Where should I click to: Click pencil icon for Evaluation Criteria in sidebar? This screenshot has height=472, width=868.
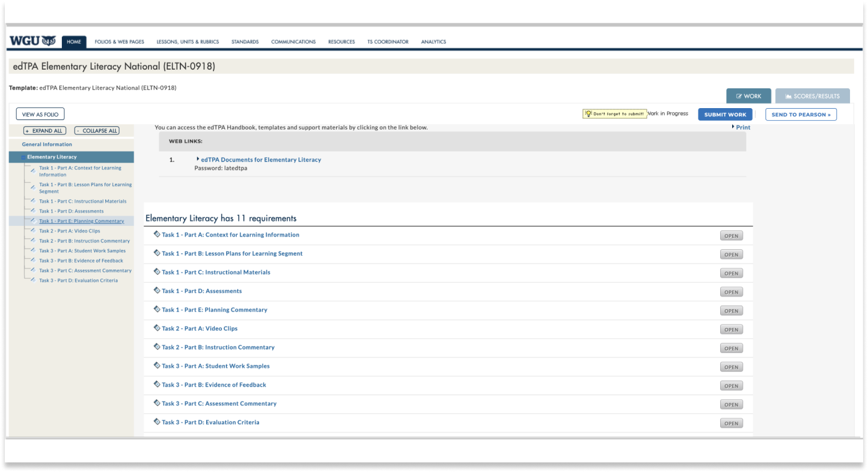pyautogui.click(x=33, y=280)
